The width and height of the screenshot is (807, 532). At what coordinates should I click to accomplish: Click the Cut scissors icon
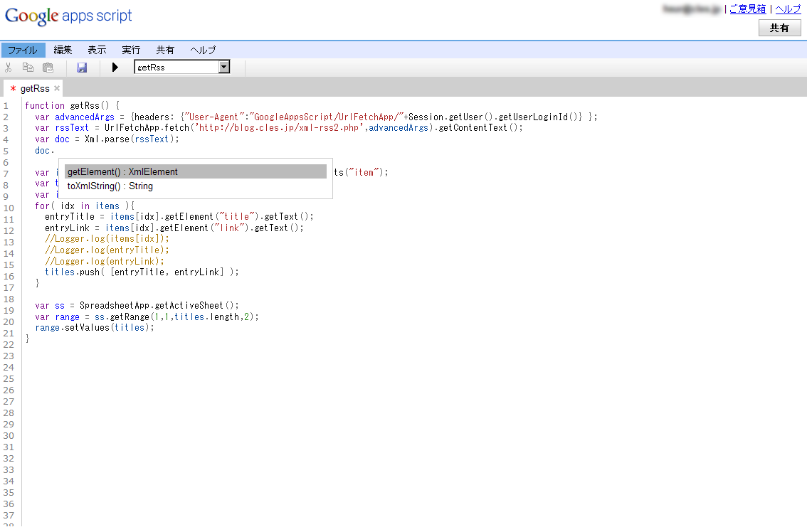[x=9, y=67]
